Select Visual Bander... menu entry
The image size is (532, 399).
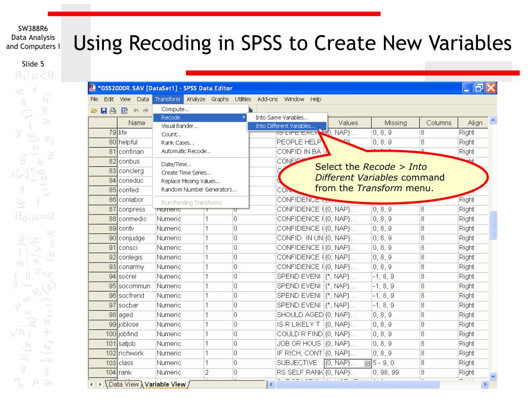pos(201,126)
